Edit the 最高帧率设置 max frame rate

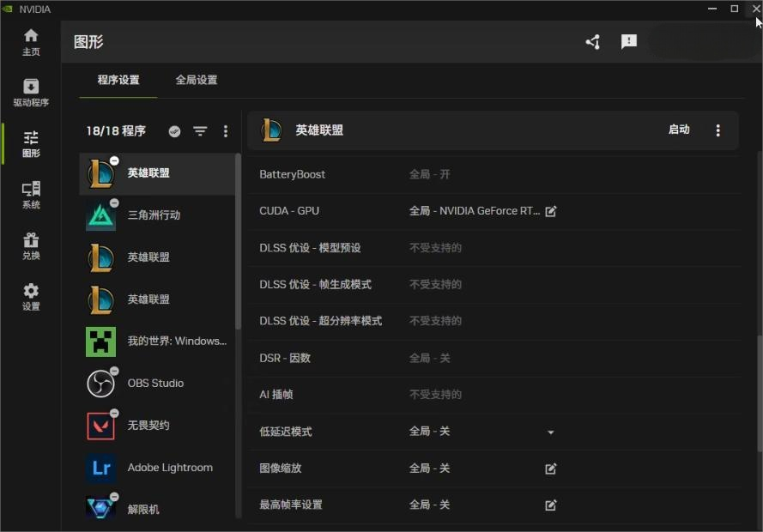tap(551, 505)
